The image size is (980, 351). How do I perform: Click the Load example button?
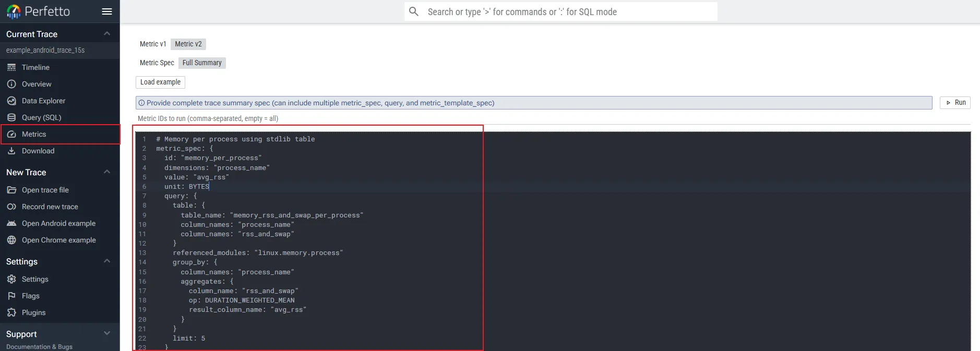pos(160,82)
